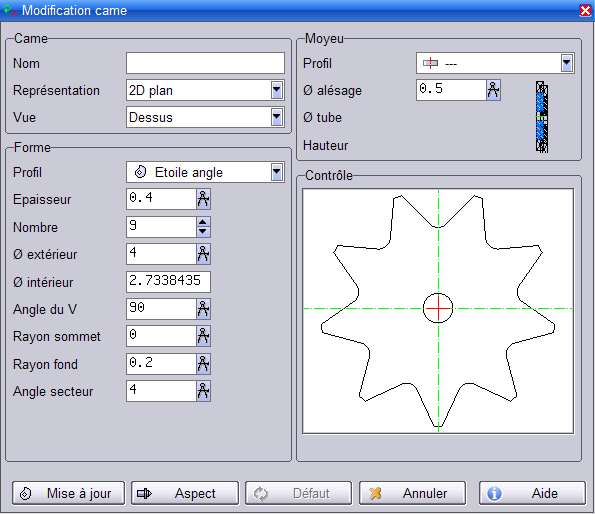This screenshot has width=595, height=514.
Task: Decrease the Nombre value with down arrow
Action: tap(203, 231)
